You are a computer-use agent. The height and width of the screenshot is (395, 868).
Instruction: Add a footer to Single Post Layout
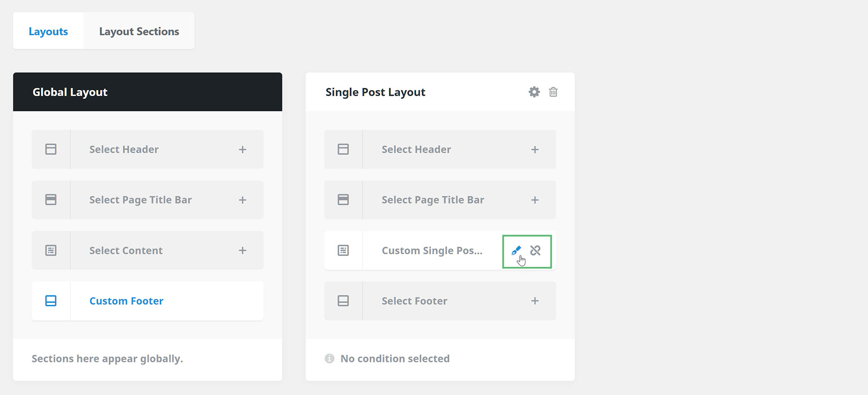(534, 301)
